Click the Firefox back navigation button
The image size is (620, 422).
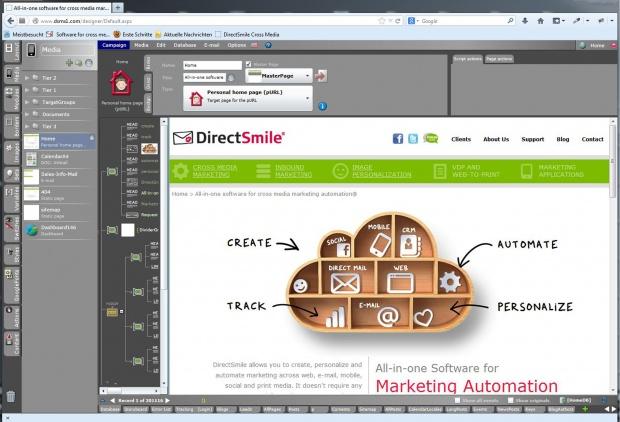(11, 21)
